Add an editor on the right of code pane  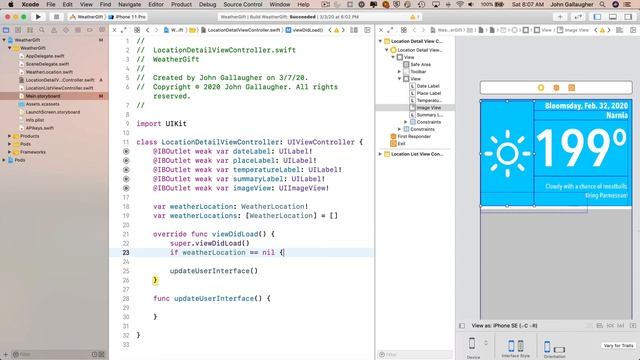[x=367, y=30]
